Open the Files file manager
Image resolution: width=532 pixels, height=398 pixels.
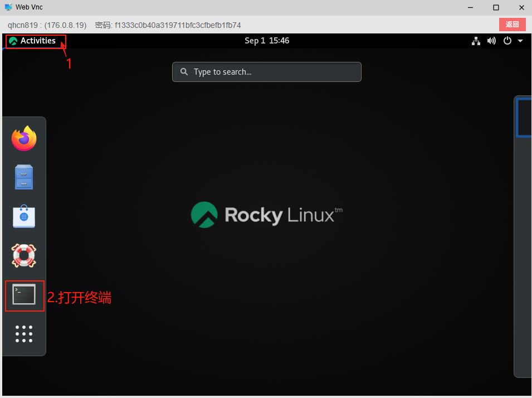coord(24,177)
